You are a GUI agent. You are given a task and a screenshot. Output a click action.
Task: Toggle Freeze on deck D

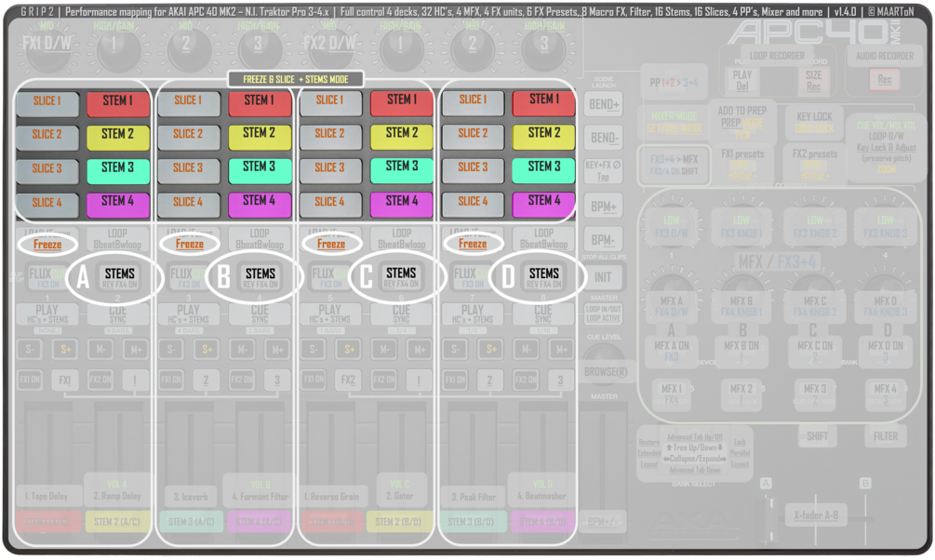[473, 244]
